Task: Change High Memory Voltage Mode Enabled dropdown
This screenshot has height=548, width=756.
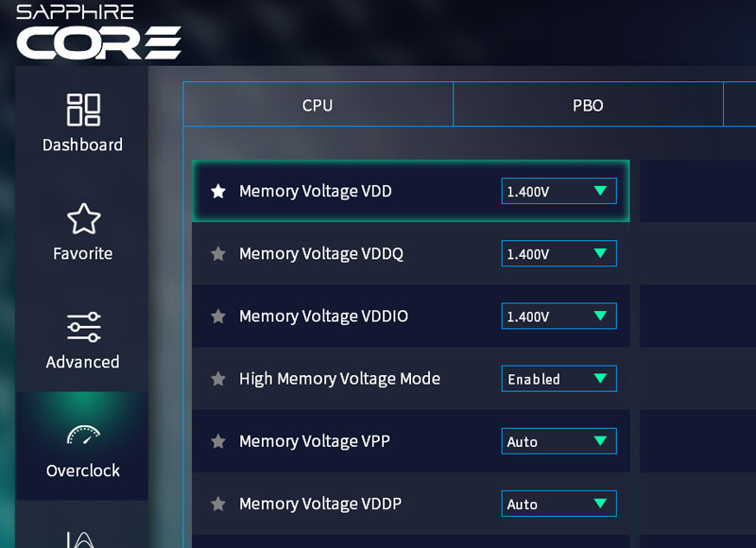Action: (558, 379)
